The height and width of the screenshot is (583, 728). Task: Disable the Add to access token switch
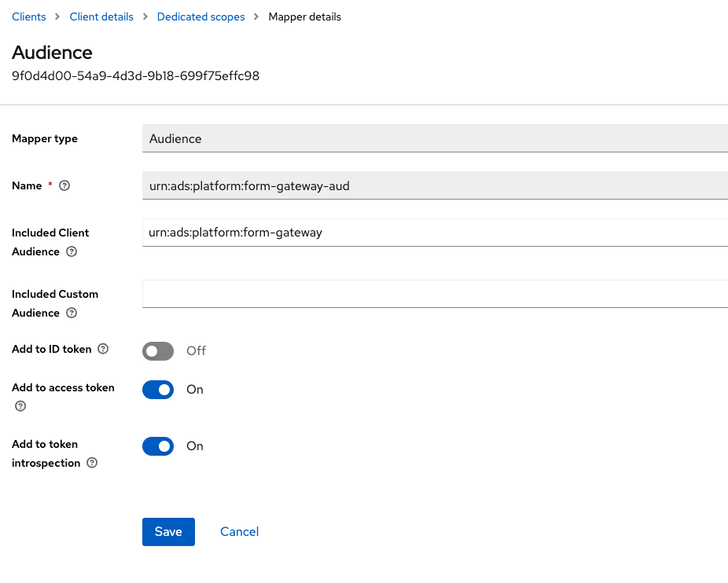tap(158, 390)
